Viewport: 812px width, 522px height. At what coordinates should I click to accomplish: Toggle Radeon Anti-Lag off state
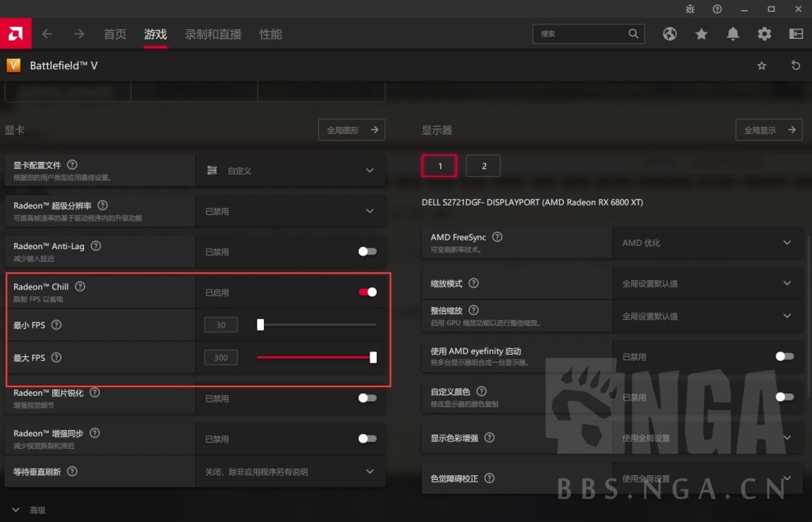tap(367, 251)
